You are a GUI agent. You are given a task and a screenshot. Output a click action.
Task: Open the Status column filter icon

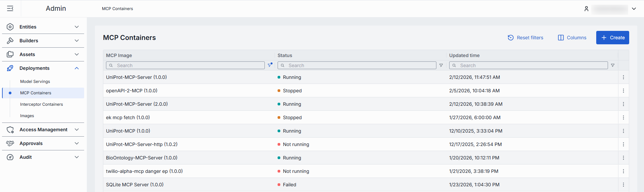441,65
